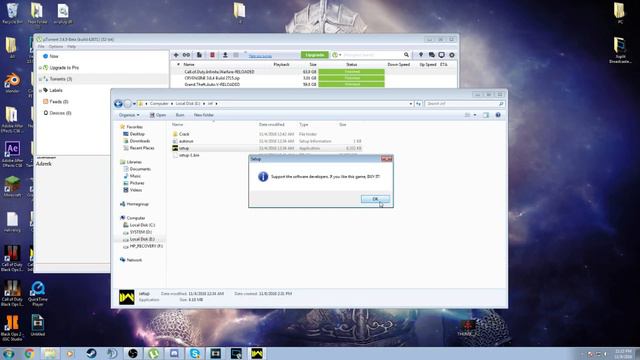Open Pictures library in Explorer sidebar
Screen dimensions: 640x360
(x=137, y=183)
